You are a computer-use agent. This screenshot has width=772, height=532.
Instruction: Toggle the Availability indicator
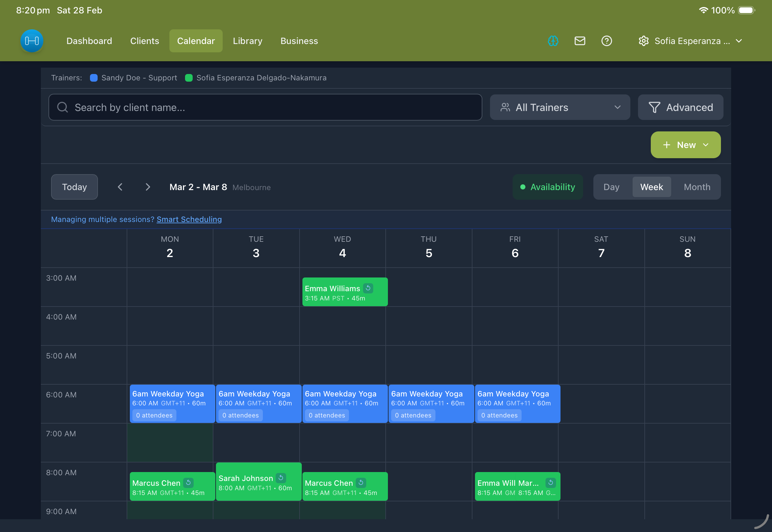click(x=548, y=187)
